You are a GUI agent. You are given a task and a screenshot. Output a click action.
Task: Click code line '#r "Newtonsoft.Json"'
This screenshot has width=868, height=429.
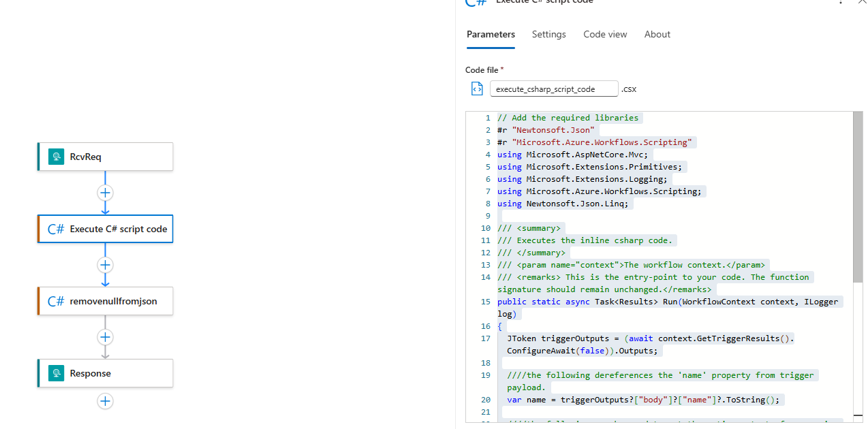tap(546, 130)
